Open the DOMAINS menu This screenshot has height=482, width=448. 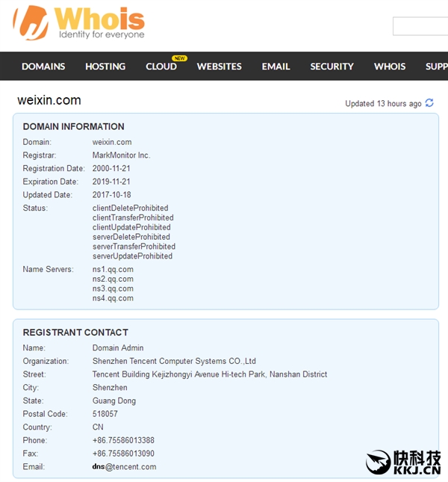(43, 67)
